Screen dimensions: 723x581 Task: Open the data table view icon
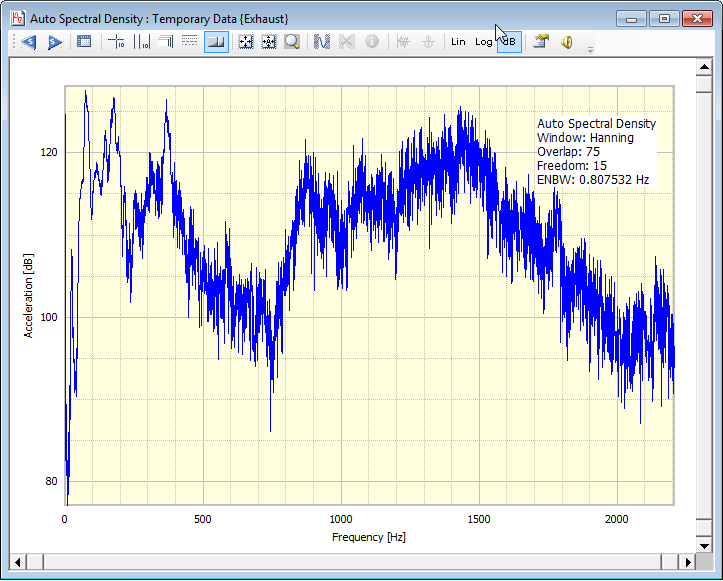[84, 42]
